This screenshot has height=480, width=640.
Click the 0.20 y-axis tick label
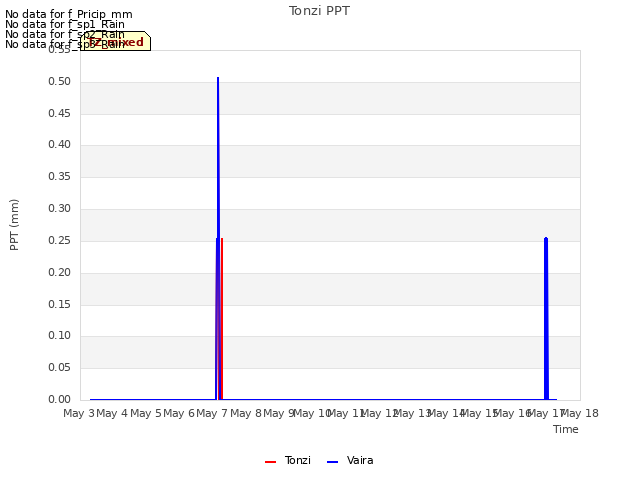pos(60,273)
